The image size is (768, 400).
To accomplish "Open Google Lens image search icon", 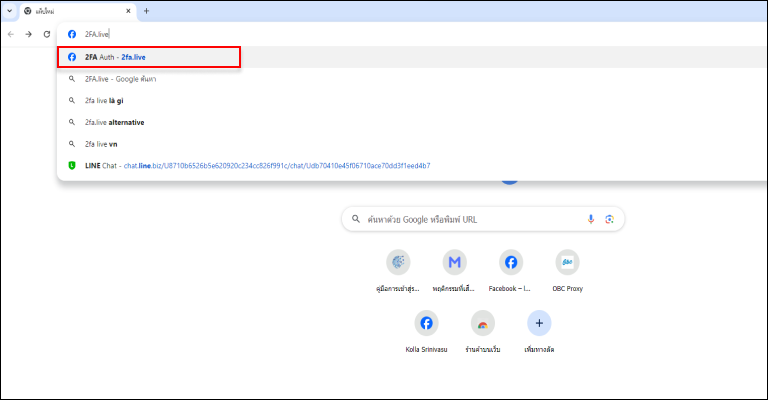I will (x=609, y=219).
